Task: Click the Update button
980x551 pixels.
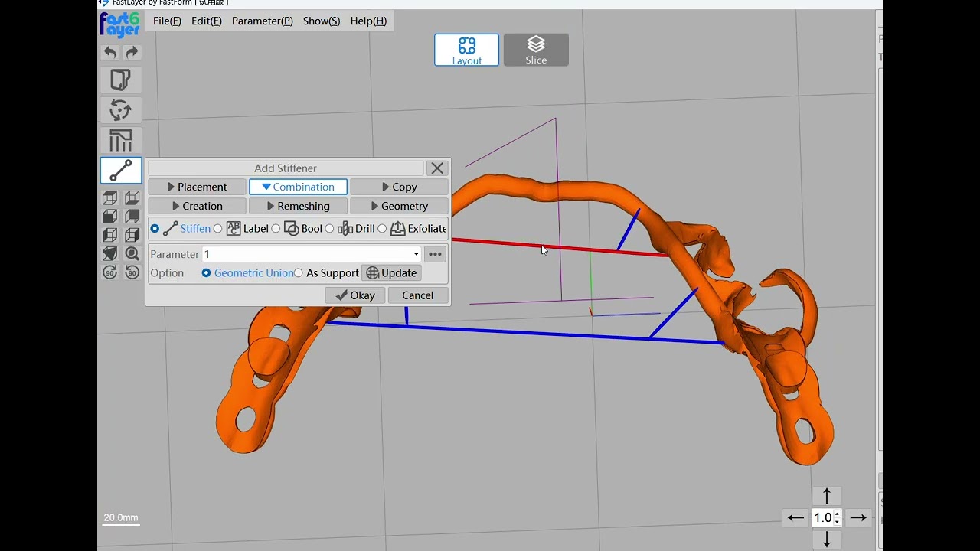Action: click(x=391, y=272)
